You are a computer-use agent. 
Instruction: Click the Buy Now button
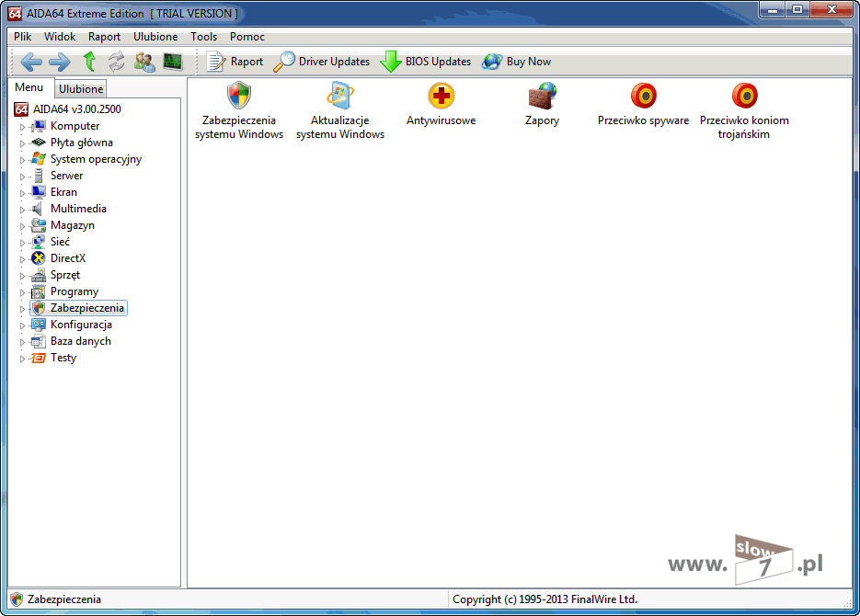coord(517,62)
